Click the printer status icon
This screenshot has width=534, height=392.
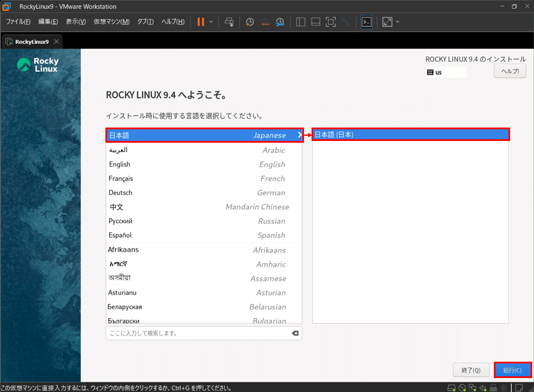pyautogui.click(x=493, y=387)
